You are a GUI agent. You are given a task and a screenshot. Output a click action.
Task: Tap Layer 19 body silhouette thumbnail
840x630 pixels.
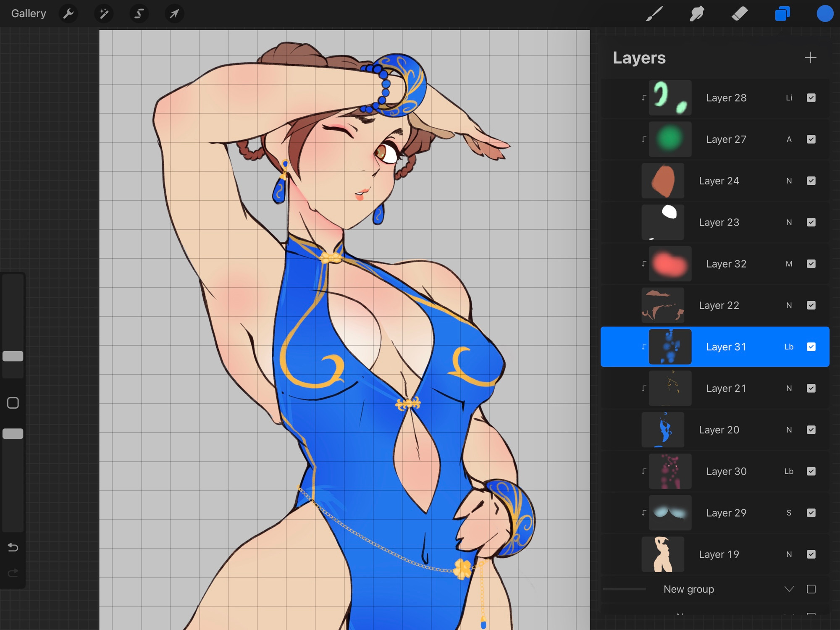(x=663, y=554)
